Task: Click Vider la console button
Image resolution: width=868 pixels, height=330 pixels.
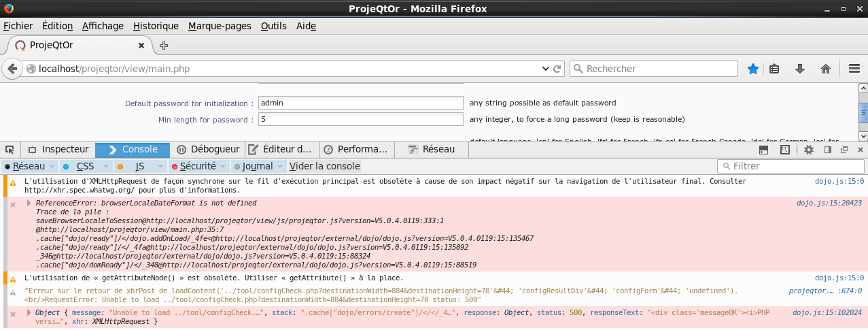Action: (x=324, y=166)
